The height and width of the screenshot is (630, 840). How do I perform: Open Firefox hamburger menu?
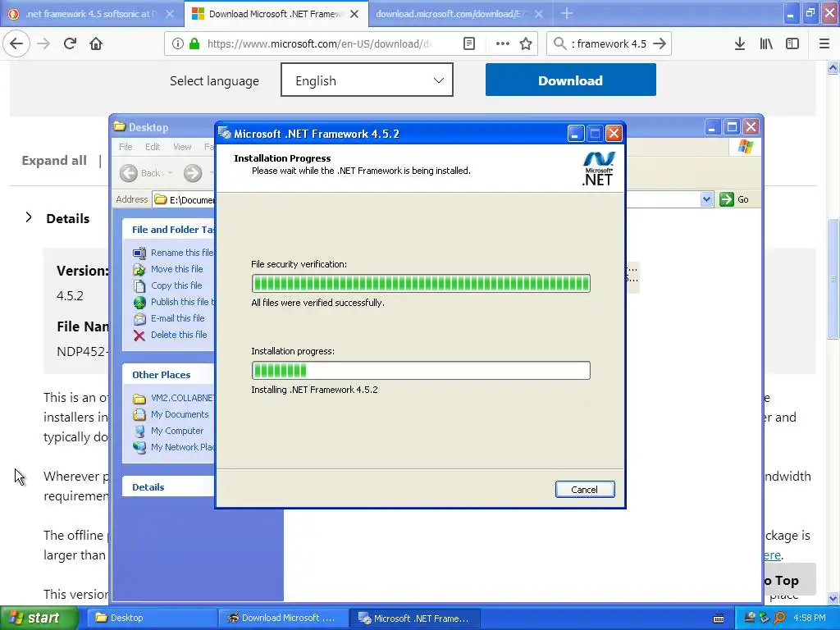pyautogui.click(x=824, y=44)
